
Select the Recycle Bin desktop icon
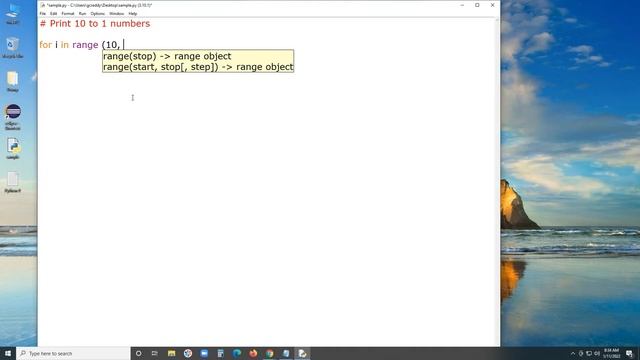(13, 47)
